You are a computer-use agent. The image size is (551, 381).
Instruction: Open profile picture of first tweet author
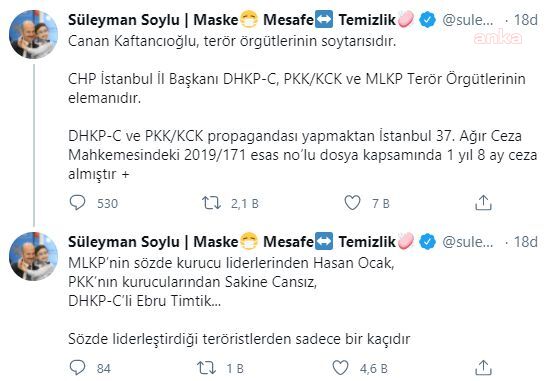33,34
